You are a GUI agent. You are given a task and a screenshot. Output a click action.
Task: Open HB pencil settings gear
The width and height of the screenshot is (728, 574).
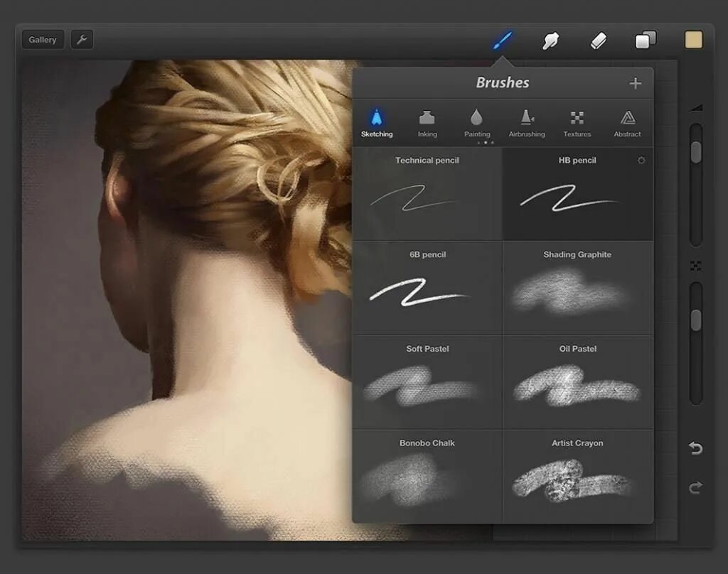pyautogui.click(x=641, y=160)
